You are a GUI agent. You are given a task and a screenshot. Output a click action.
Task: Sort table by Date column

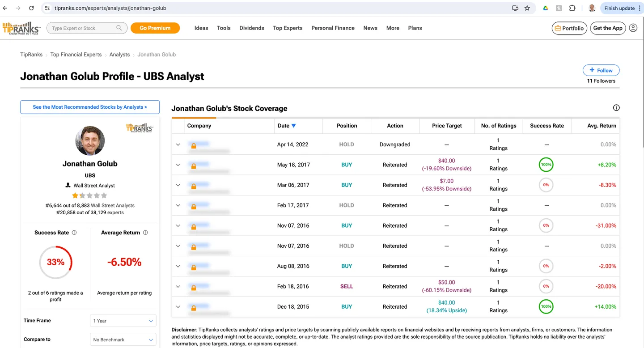(x=287, y=126)
